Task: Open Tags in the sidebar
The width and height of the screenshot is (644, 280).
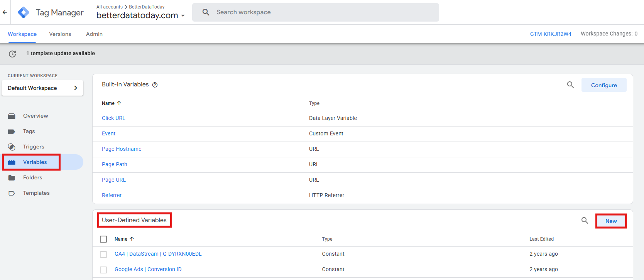Action: tap(29, 131)
